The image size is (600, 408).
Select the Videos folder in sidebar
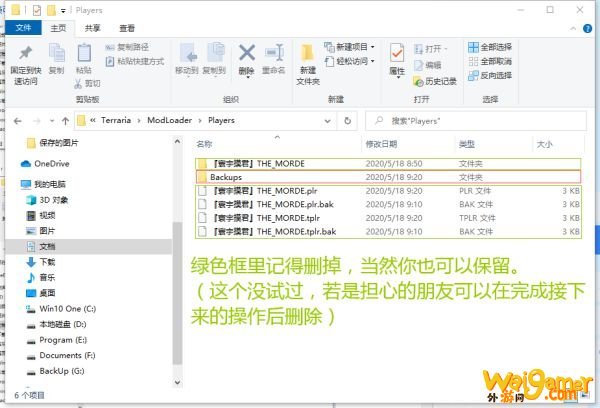41,215
